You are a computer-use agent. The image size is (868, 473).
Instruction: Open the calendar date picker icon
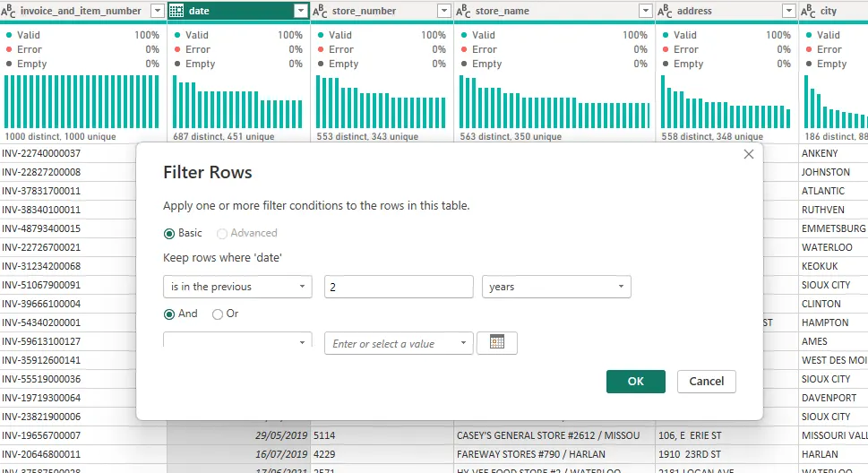pos(497,343)
